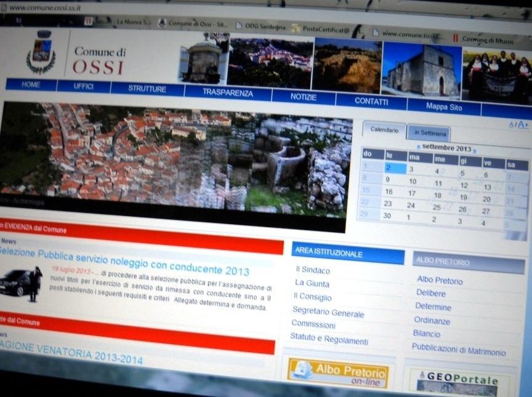Screen dimensions: 532x397
Task: Open the Pubblicazioni di Matrimonio link
Action: (459, 350)
